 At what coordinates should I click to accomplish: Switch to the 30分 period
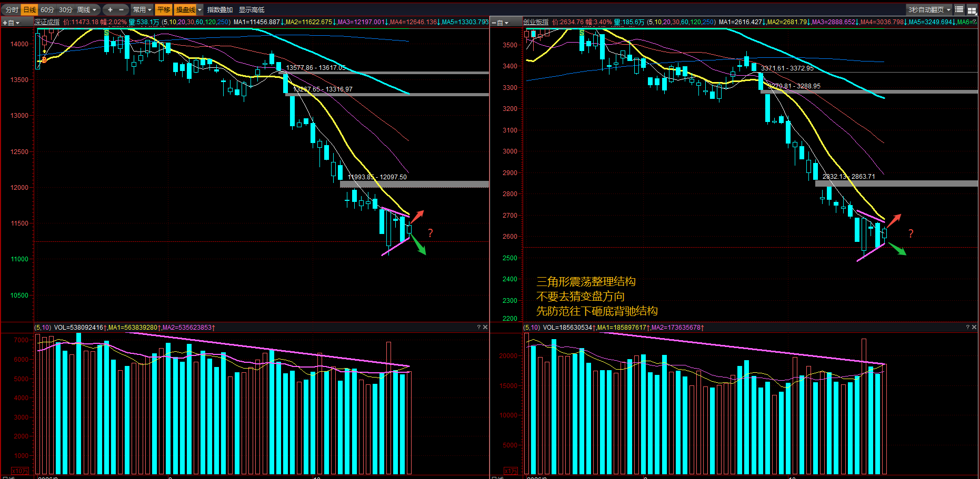(x=66, y=9)
